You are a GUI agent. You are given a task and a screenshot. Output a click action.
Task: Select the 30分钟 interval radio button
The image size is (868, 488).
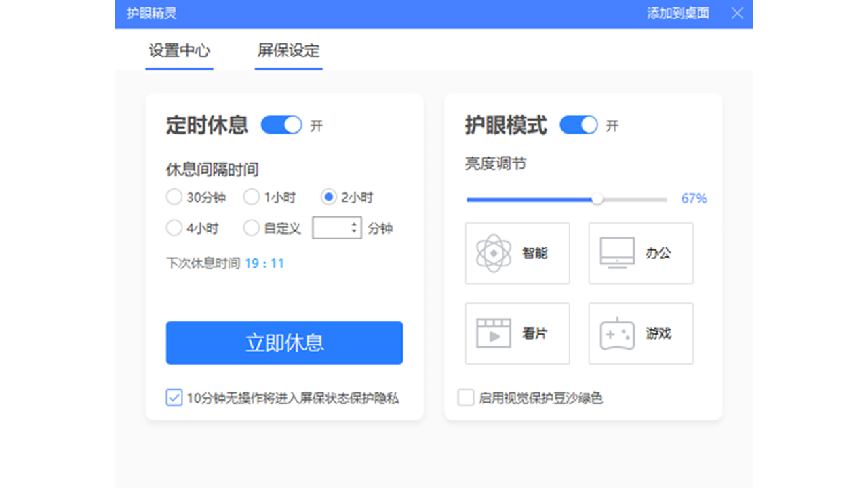(174, 197)
